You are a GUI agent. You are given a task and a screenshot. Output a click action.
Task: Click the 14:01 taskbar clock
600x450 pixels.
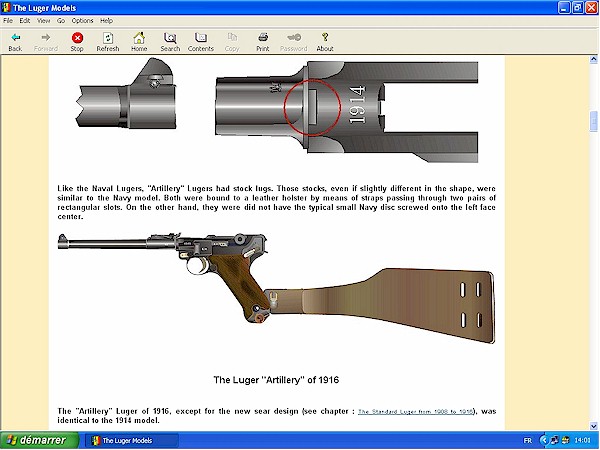[582, 441]
